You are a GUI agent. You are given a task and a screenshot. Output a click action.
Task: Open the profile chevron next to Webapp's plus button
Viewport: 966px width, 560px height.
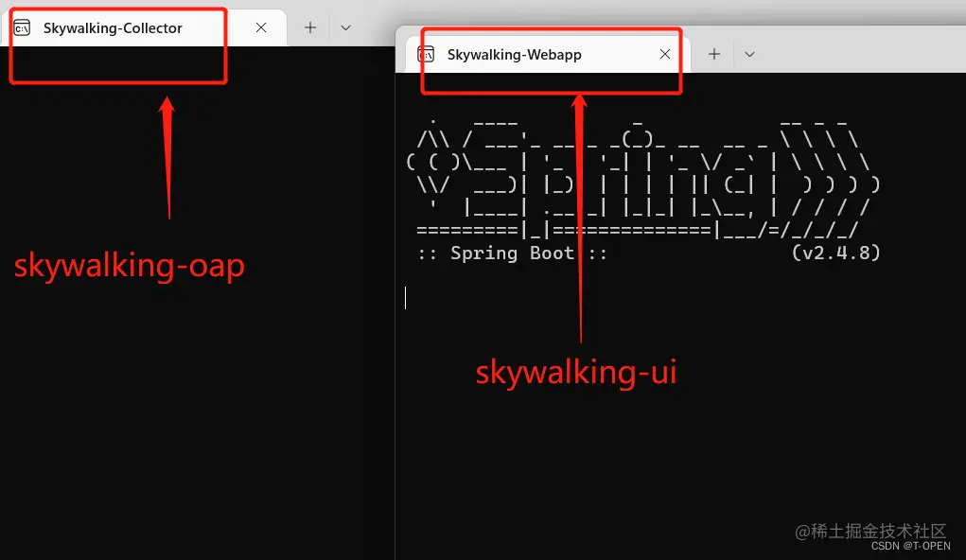pyautogui.click(x=749, y=54)
